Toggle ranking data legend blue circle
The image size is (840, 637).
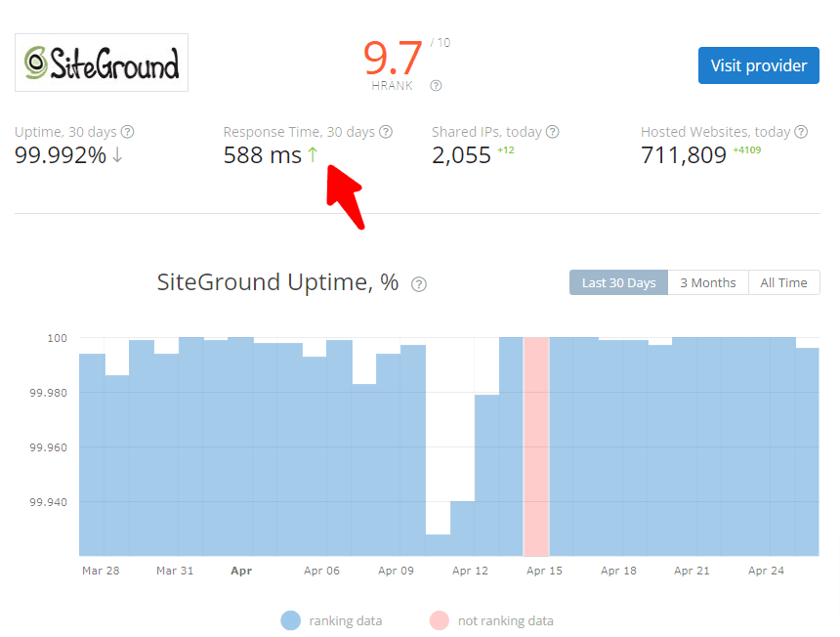[291, 620]
